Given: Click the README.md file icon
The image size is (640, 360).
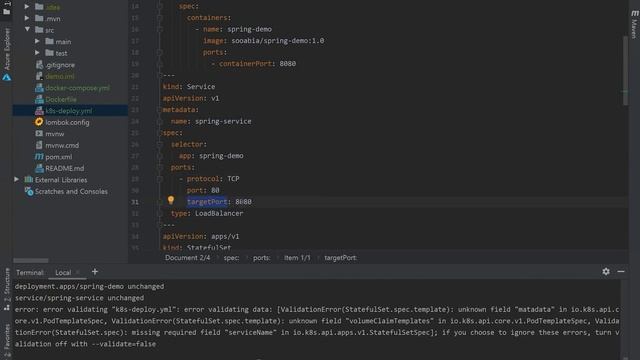Looking at the screenshot, I should [x=39, y=168].
